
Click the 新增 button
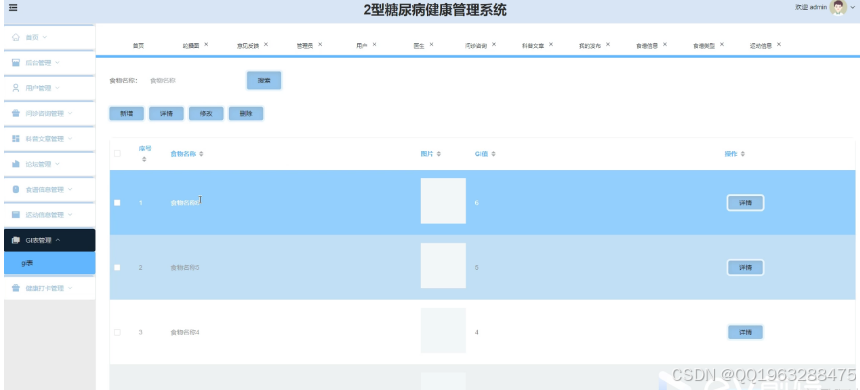[x=127, y=114]
